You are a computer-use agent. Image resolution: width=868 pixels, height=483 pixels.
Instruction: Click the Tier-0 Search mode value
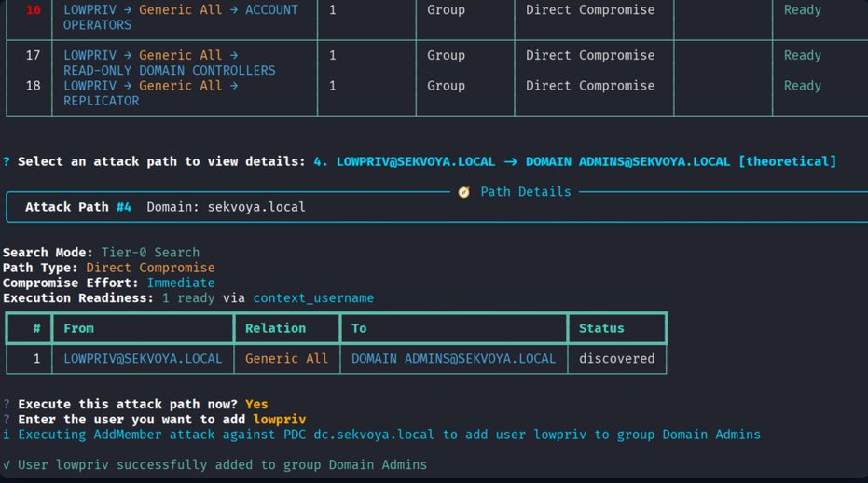[x=150, y=253]
